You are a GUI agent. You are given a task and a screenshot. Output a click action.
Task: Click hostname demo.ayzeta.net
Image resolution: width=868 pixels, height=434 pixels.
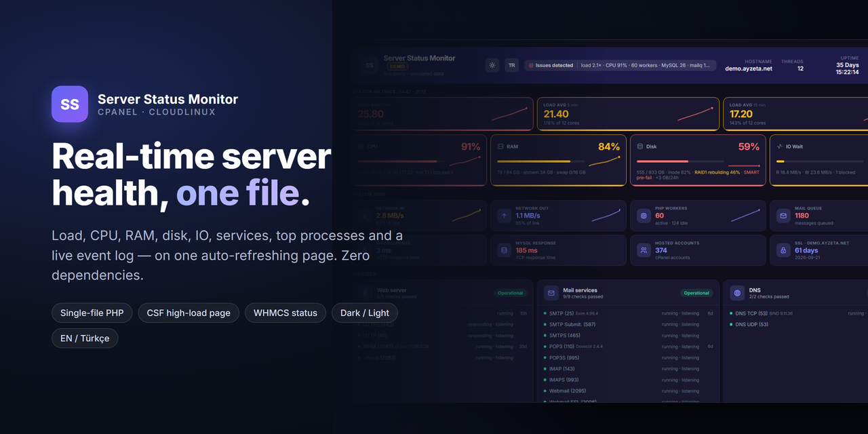(749, 68)
